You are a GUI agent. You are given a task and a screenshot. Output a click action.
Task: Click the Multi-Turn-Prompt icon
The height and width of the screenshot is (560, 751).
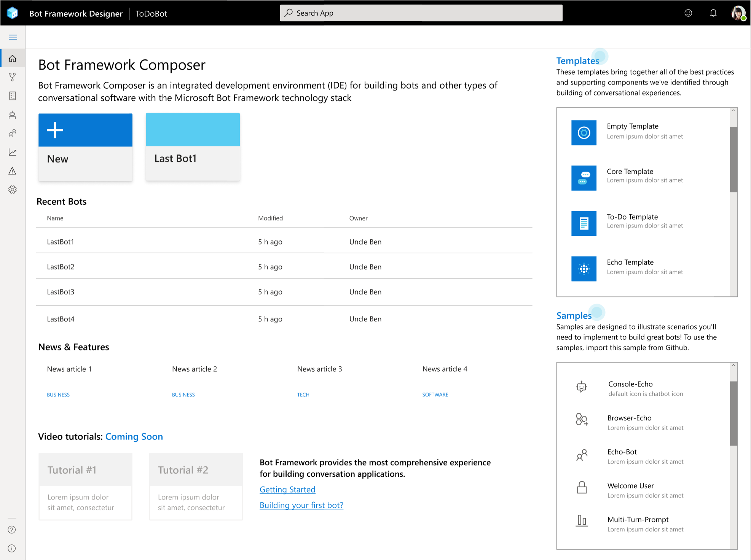pyautogui.click(x=582, y=520)
